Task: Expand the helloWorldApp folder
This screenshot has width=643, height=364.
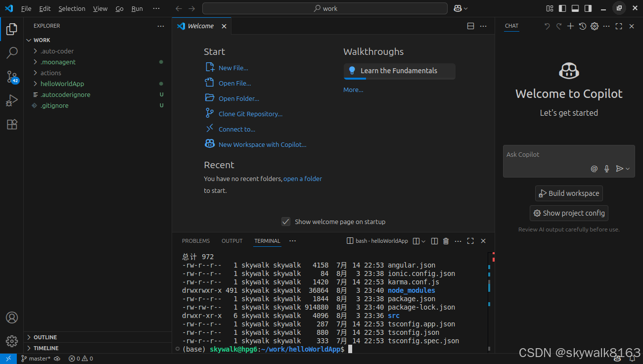Action: coord(98,84)
